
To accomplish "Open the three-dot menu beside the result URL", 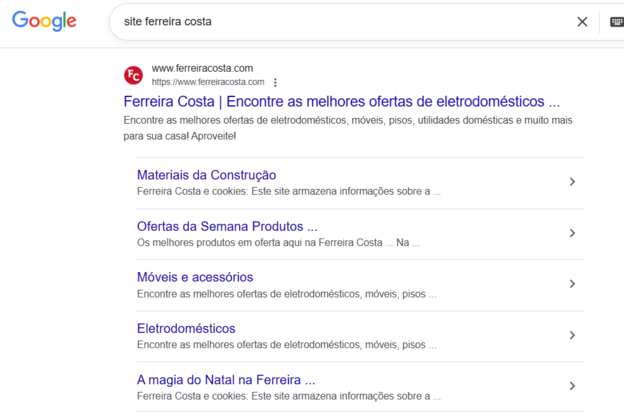I will pos(275,82).
